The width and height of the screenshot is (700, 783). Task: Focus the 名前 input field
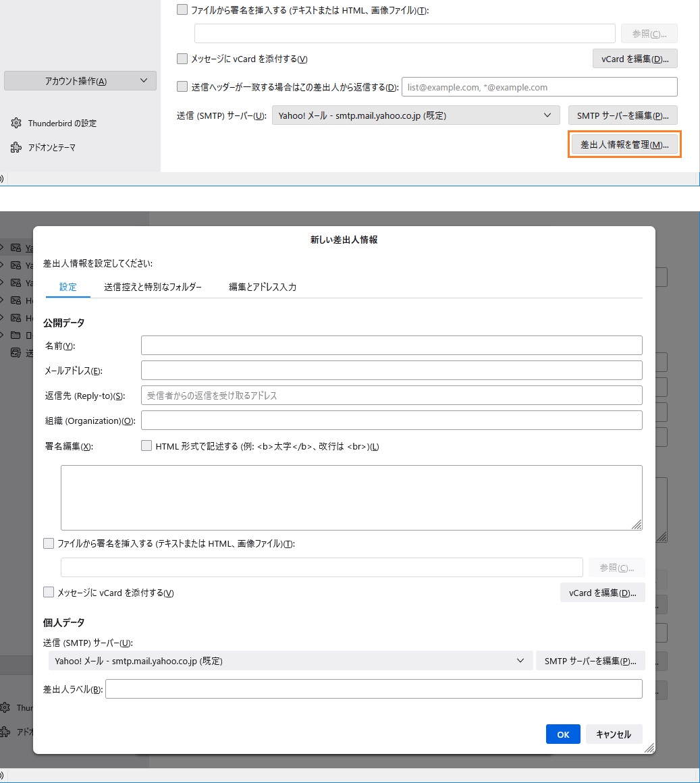[392, 346]
